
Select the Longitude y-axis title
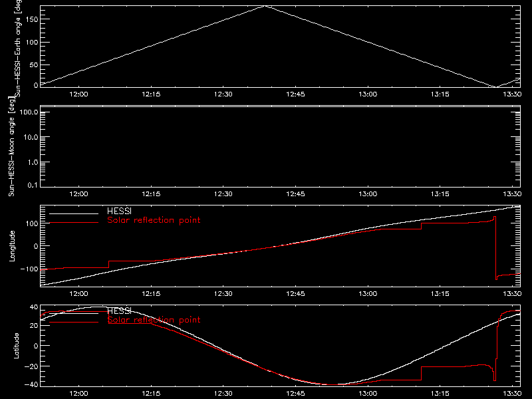(x=12, y=246)
